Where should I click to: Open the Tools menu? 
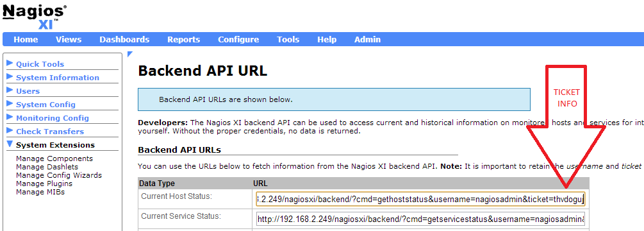click(288, 39)
